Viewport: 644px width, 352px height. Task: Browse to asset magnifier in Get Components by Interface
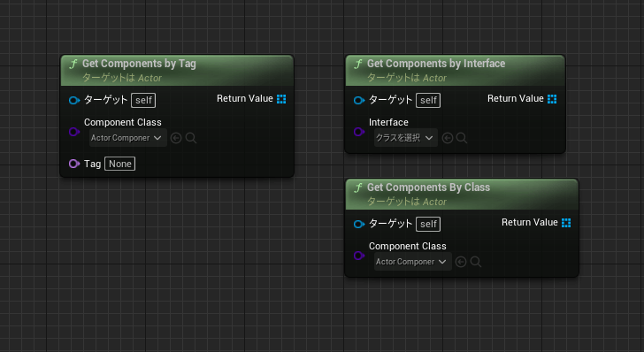[x=462, y=138]
